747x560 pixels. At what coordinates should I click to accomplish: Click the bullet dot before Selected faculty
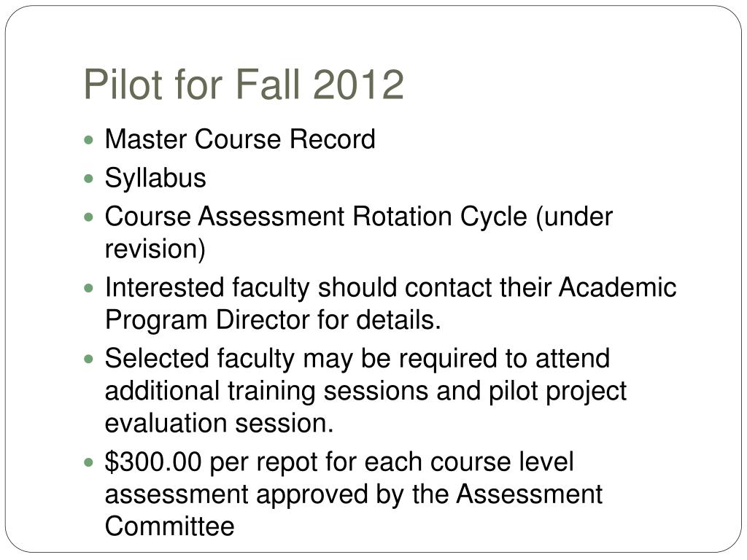click(88, 359)
